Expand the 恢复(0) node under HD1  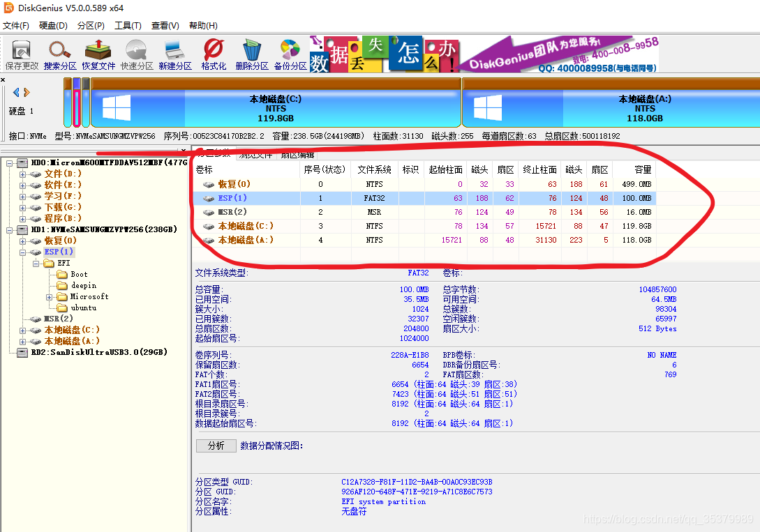(x=22, y=241)
